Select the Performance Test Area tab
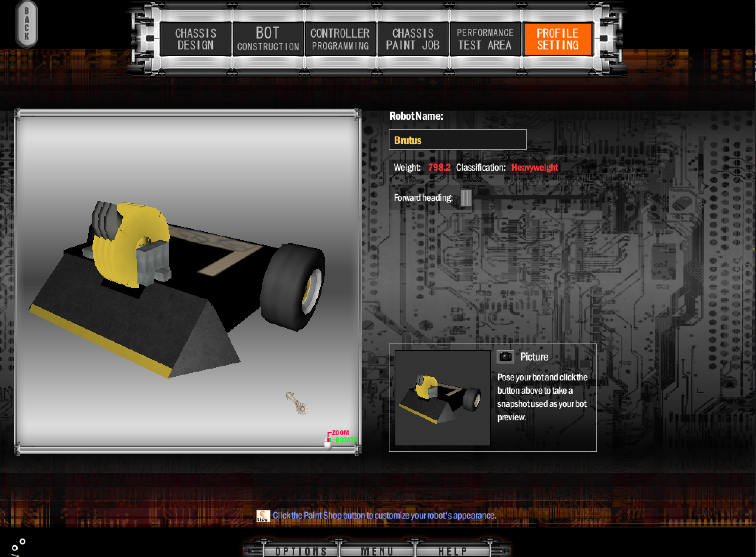The width and height of the screenshot is (756, 557). tap(485, 39)
